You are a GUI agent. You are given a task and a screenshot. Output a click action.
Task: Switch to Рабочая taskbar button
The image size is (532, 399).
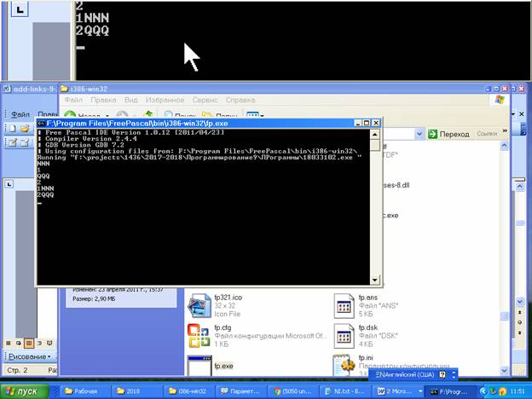coord(85,391)
